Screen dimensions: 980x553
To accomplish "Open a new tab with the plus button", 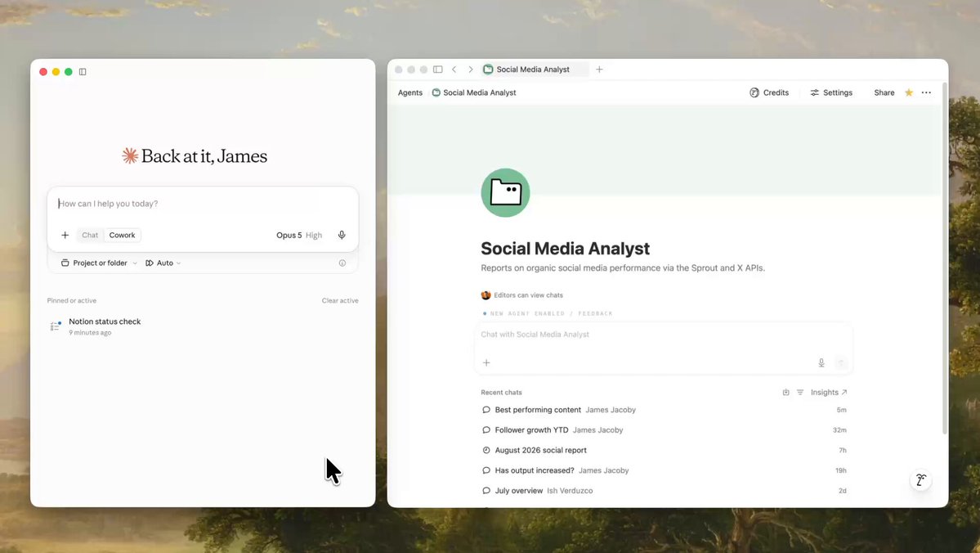I will pyautogui.click(x=599, y=70).
